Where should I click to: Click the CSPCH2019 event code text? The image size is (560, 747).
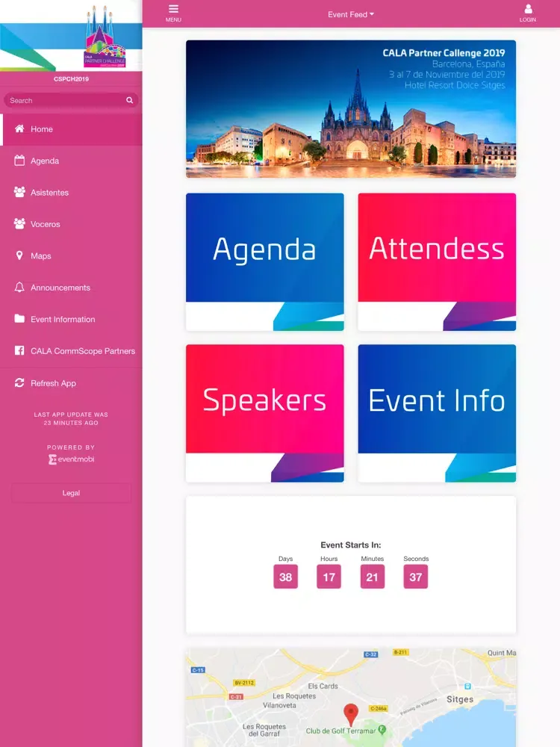72,79
